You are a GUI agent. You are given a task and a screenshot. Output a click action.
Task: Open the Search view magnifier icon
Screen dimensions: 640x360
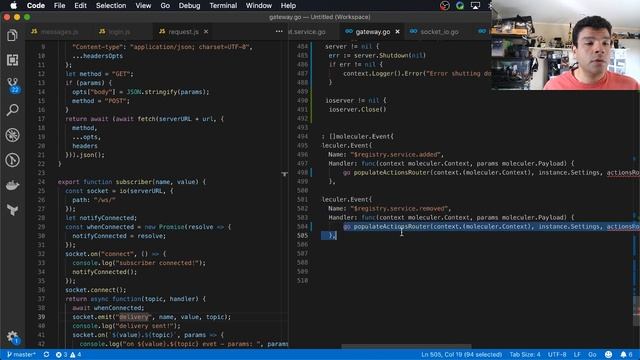point(12,110)
